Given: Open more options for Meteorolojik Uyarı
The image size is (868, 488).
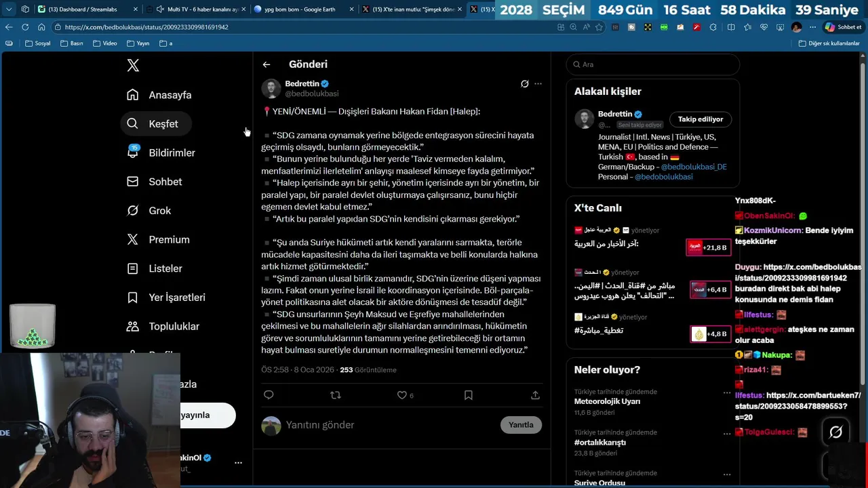Looking at the screenshot, I should [x=727, y=392].
